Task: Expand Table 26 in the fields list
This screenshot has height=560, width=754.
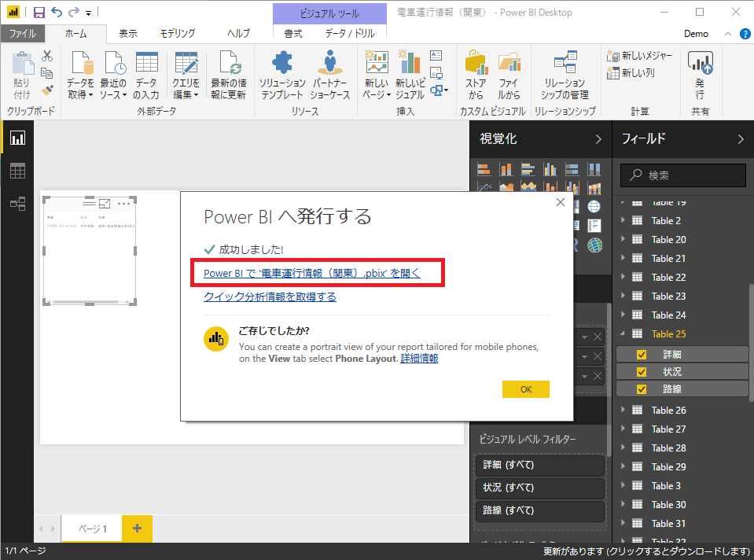Action: (x=623, y=410)
